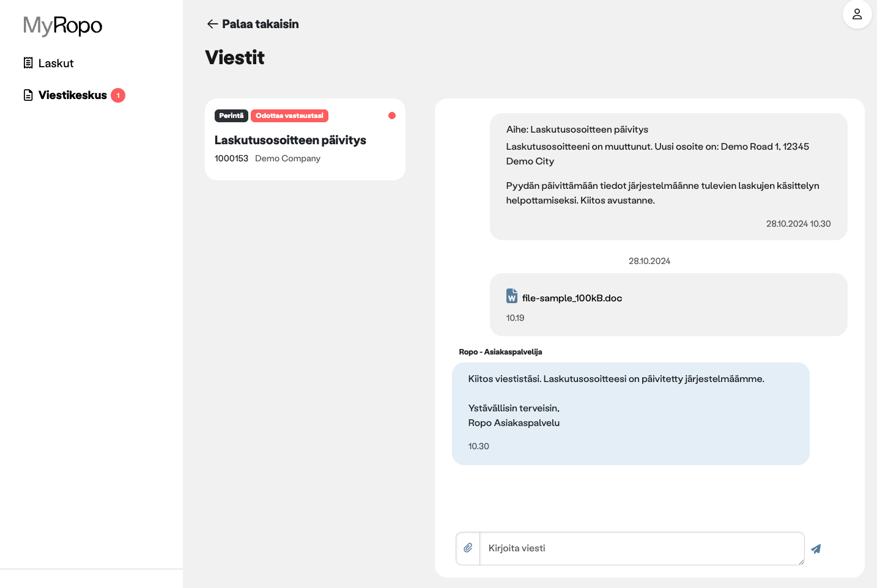
Task: Open Viestikeskus in the sidebar
Action: point(72,95)
